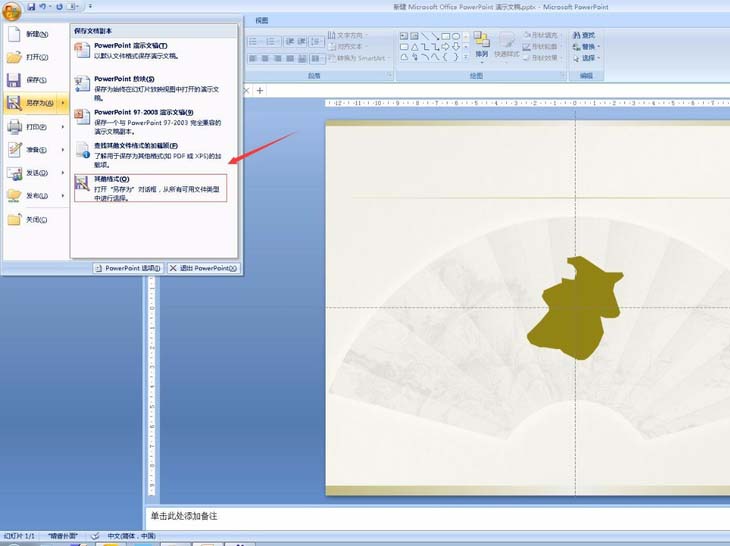Image resolution: width=730 pixels, height=546 pixels.
Task: Expand the shapes gallery More arrow
Action: pos(466,58)
